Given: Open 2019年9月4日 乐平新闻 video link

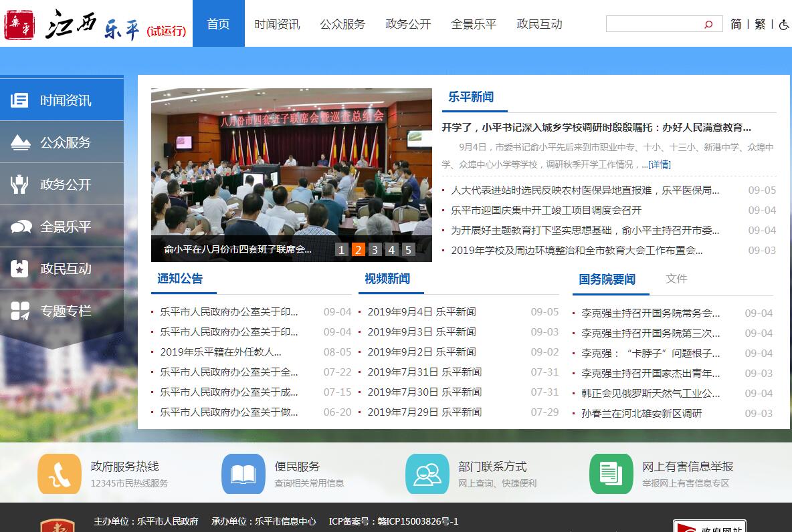Looking at the screenshot, I should click(421, 312).
